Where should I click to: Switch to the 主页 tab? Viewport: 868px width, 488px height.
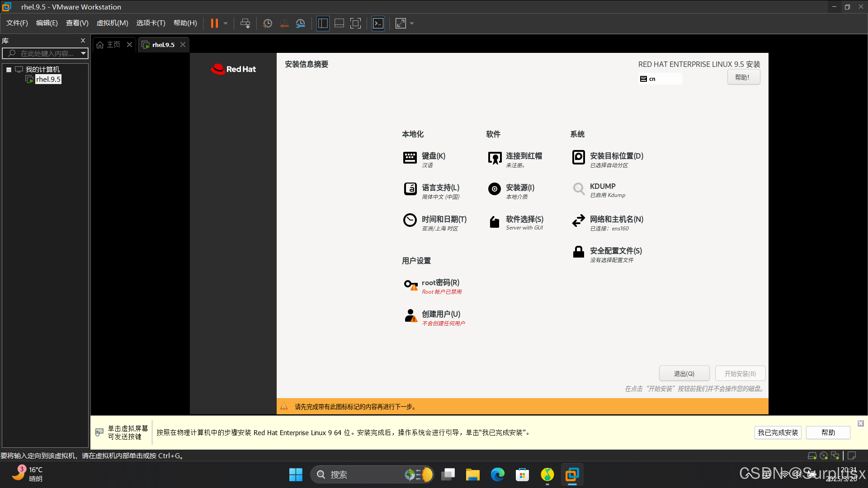109,45
